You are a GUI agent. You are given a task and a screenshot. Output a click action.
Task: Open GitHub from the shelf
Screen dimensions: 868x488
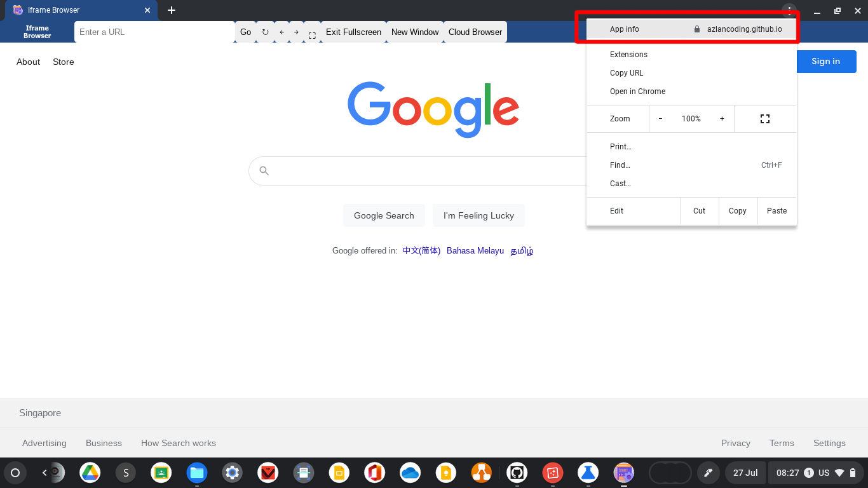coord(517,473)
